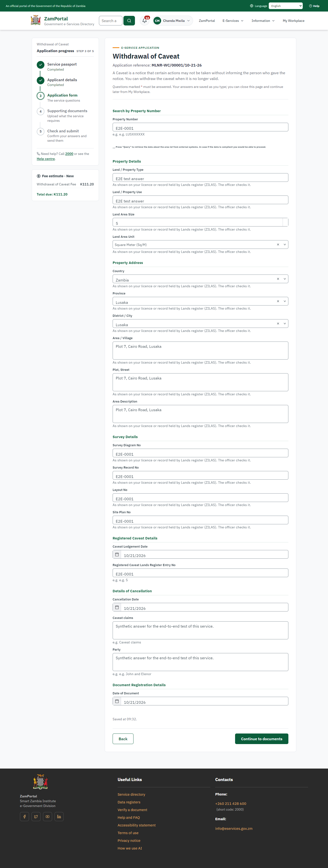
Task: Click the call 2000 help link
Action: [x=69, y=154]
